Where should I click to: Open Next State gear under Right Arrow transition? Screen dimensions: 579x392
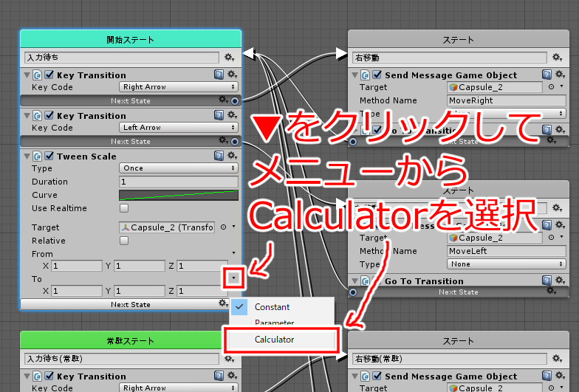click(223, 99)
